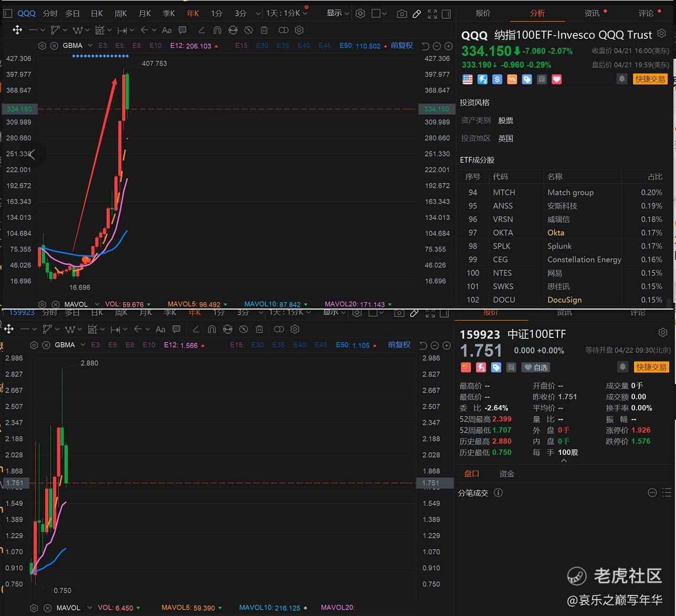Screen dimensions: 676x616
Task: Click the blue tag icon under QQQ price
Action: coord(527,79)
